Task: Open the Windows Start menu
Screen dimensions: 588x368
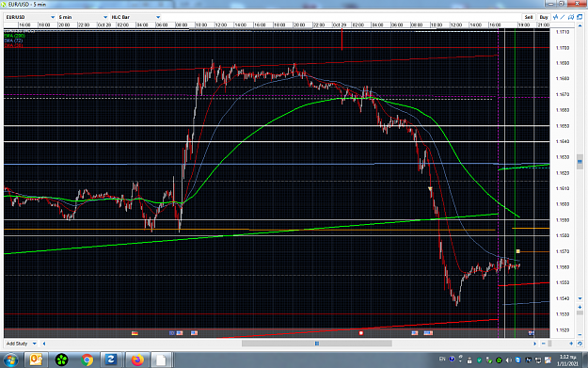Action: coord(10,360)
